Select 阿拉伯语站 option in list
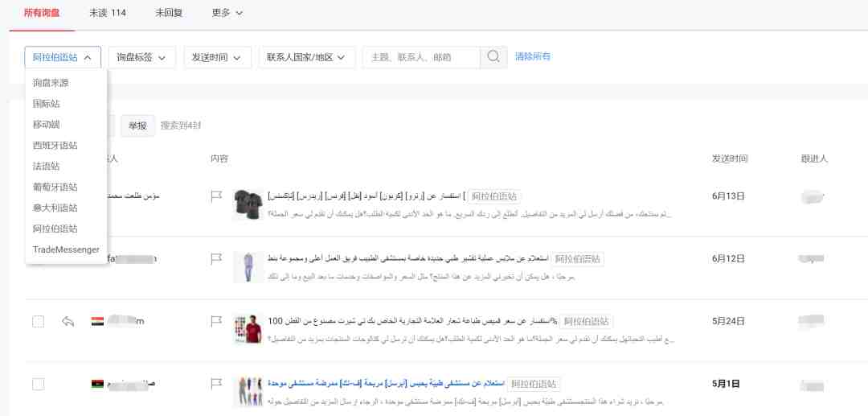This screenshot has height=416, width=868. [66, 229]
